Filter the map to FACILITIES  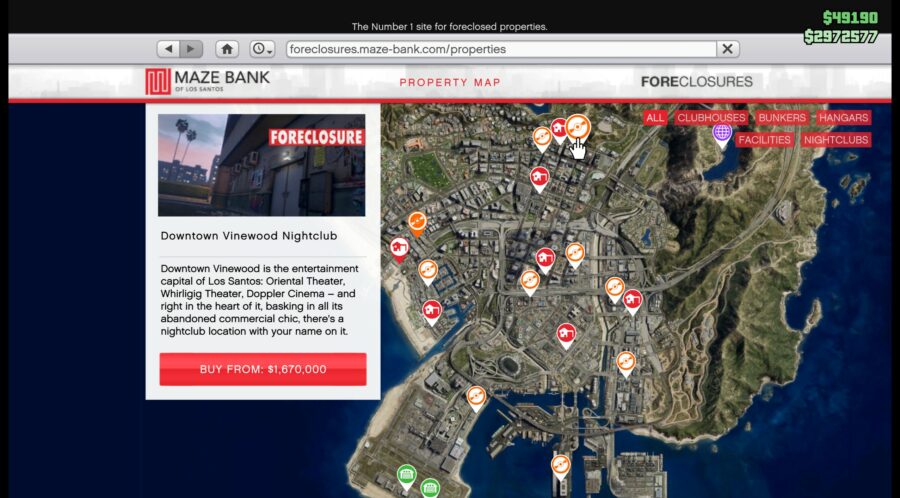pos(764,140)
